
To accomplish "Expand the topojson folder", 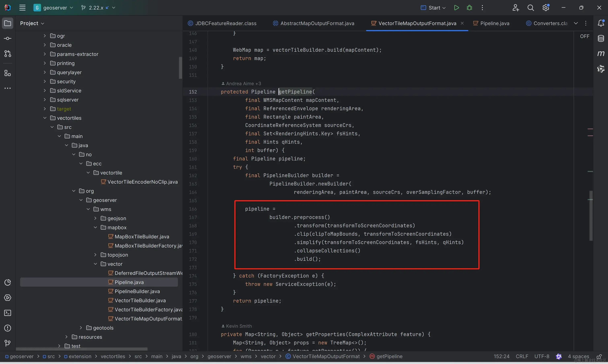I will point(95,255).
